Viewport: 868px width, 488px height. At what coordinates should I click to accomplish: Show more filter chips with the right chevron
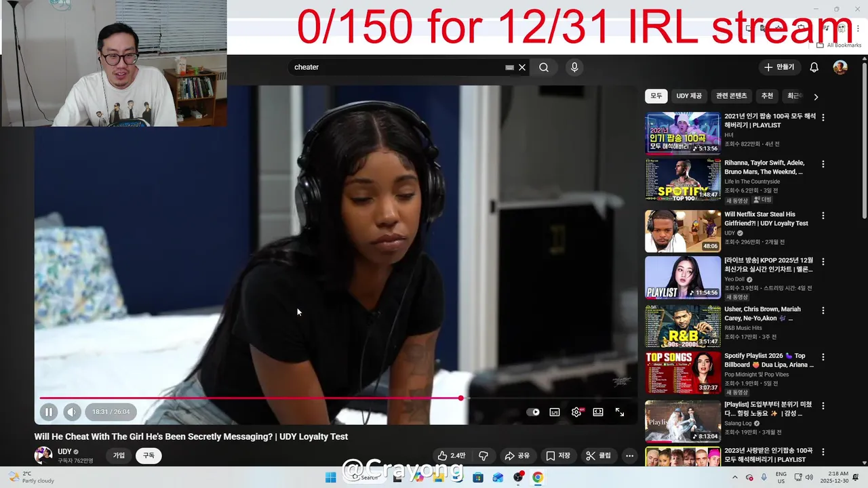pyautogui.click(x=816, y=97)
